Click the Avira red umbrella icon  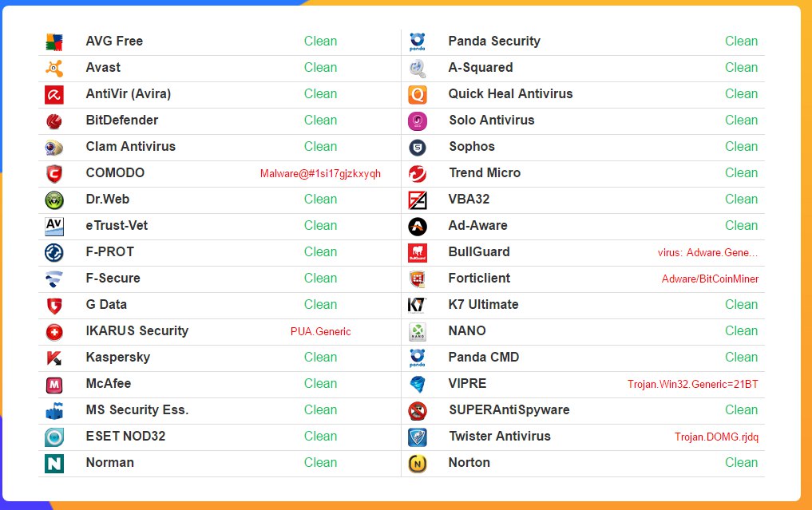(x=54, y=94)
